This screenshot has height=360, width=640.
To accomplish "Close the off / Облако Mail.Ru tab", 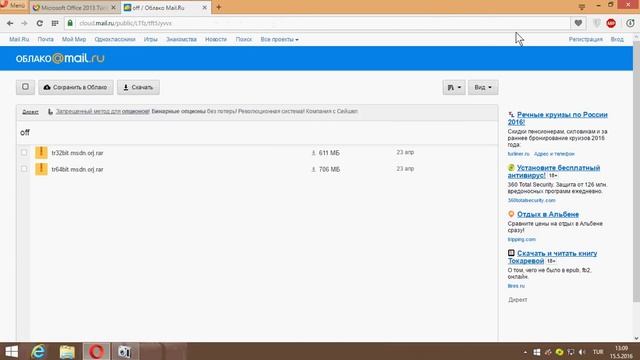I will 204,8.
